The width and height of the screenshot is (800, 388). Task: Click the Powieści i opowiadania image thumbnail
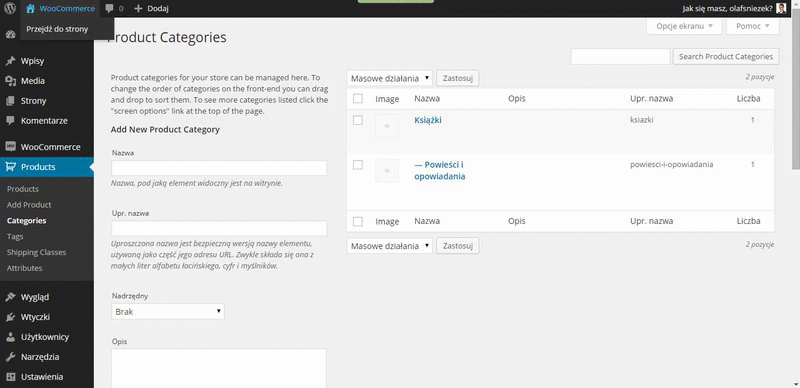pos(387,171)
